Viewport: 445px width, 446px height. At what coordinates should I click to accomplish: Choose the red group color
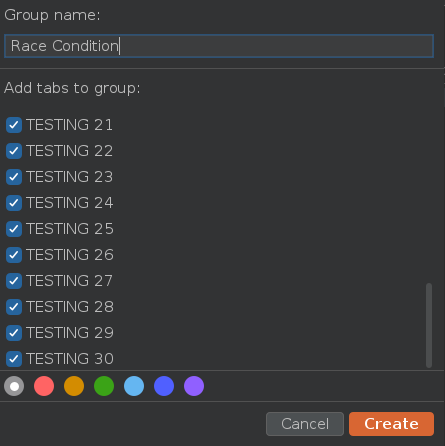[x=44, y=386]
